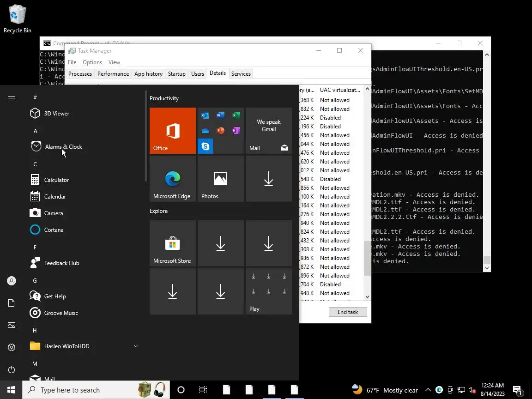Open the View menu in Task Manager

(x=115, y=62)
